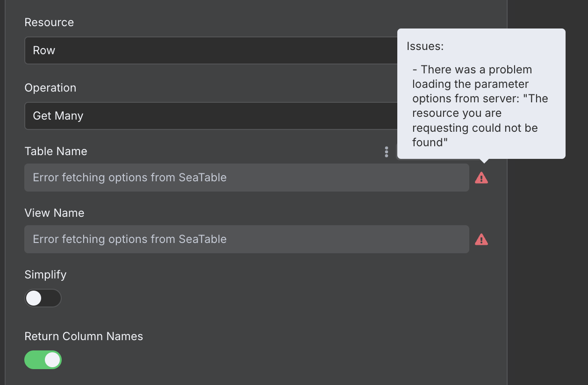588x385 pixels.
Task: Open the Table Name field with fetch error
Action: click(247, 178)
